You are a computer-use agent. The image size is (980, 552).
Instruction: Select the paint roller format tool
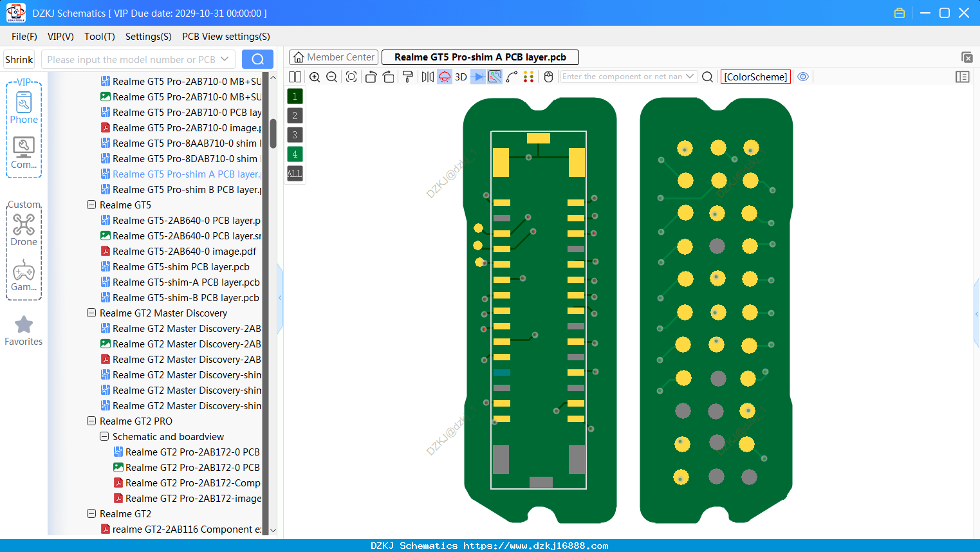[x=408, y=77]
